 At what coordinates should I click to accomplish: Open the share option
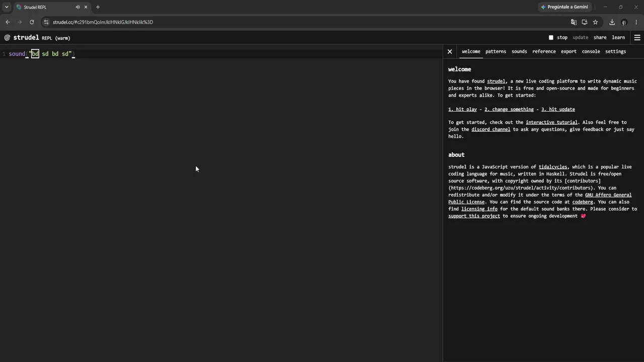[600, 38]
